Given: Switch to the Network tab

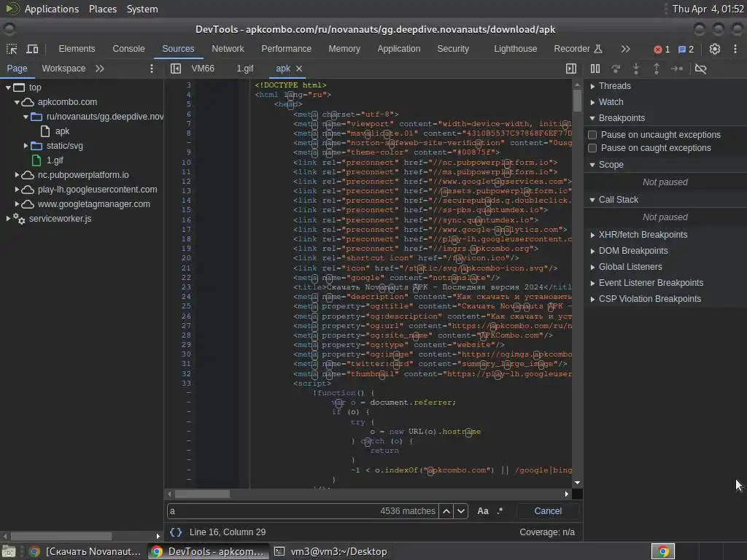Looking at the screenshot, I should click(x=228, y=49).
